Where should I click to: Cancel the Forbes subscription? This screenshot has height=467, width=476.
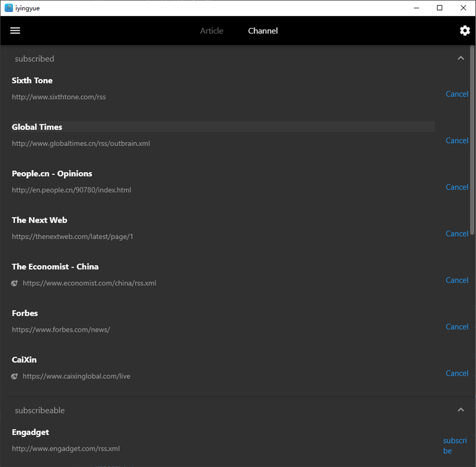point(457,326)
